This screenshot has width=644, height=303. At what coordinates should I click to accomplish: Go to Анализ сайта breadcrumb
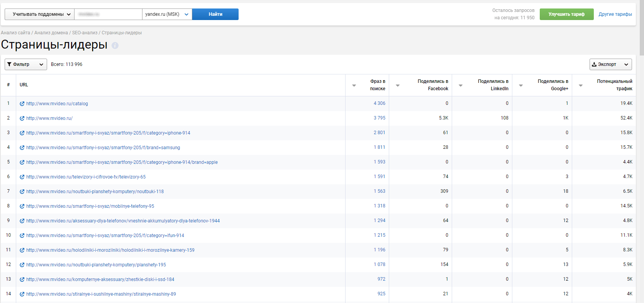[15, 33]
